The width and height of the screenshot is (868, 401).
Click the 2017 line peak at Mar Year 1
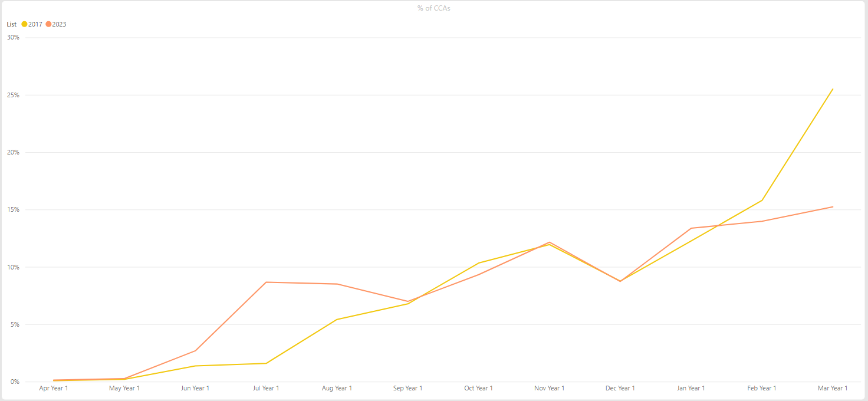833,89
